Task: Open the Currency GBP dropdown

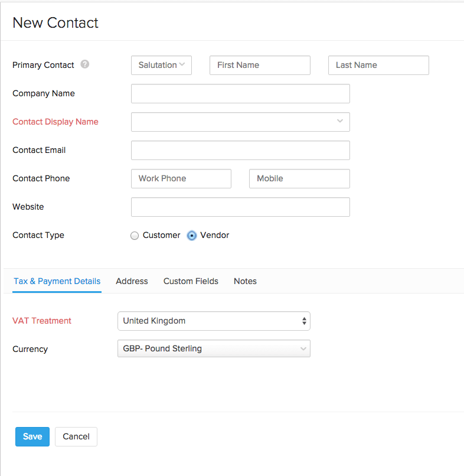Action: point(214,349)
